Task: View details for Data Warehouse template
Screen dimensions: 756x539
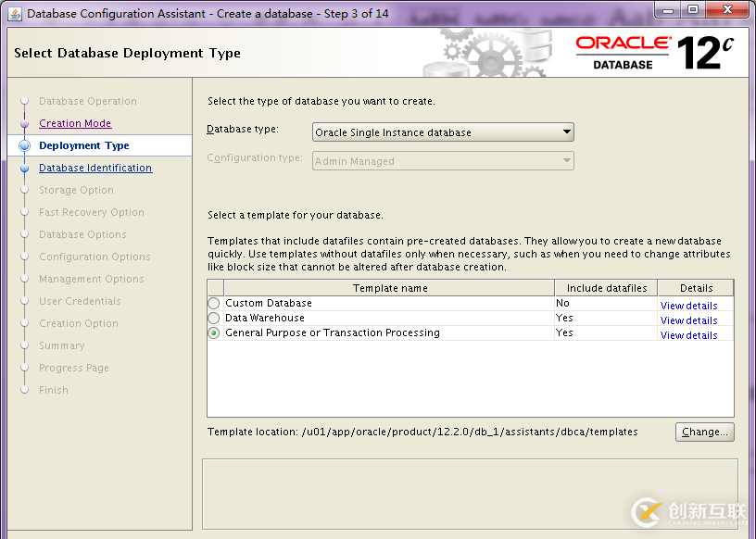Action: (x=688, y=320)
